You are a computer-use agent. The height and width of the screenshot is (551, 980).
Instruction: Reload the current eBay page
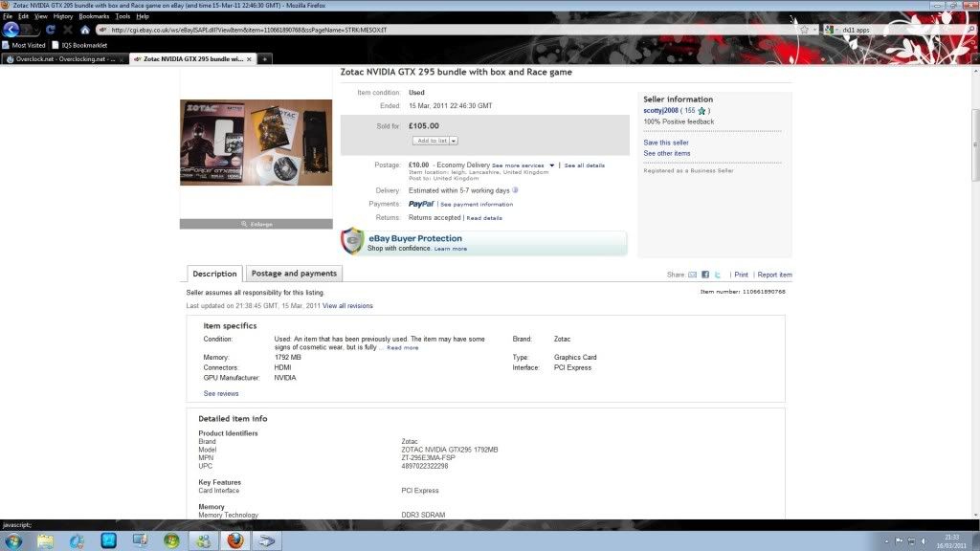coord(51,30)
